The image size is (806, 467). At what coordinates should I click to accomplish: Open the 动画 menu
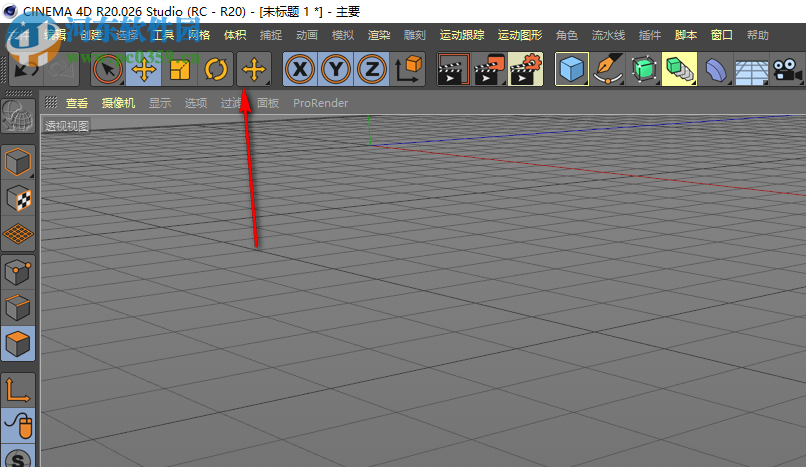coord(307,35)
